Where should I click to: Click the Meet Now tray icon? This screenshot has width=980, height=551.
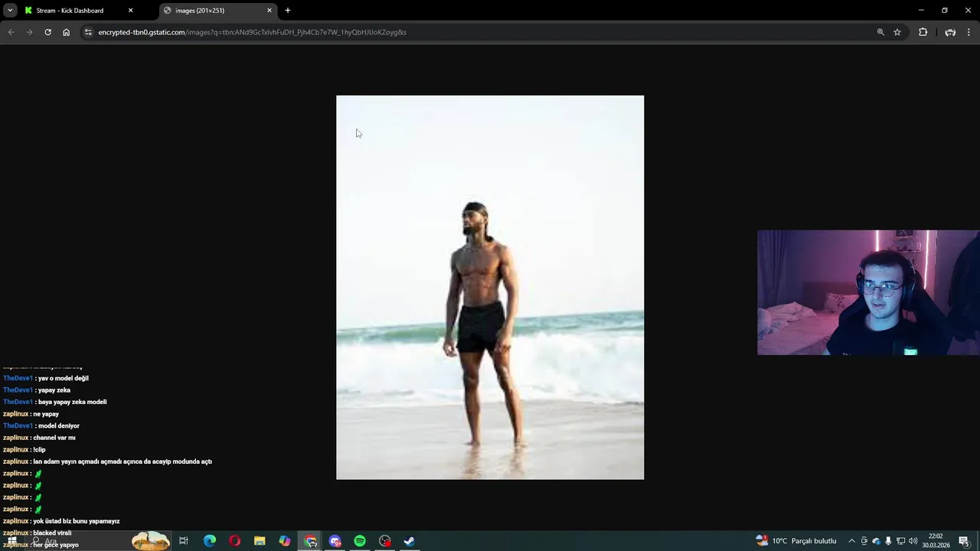(x=864, y=541)
